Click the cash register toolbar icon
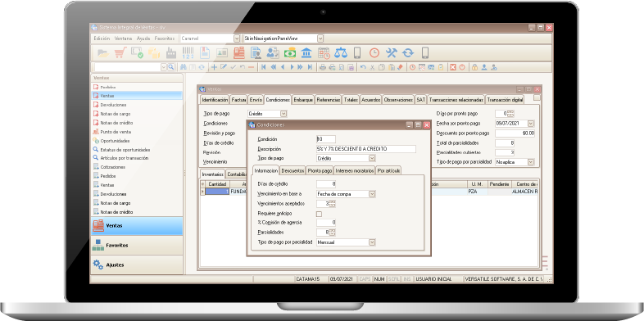644x321 pixels. 239,53
